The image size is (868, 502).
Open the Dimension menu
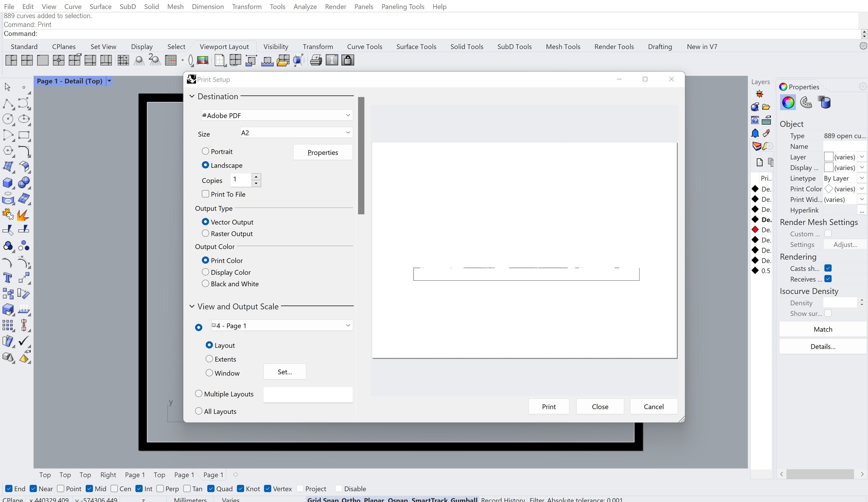tap(208, 7)
